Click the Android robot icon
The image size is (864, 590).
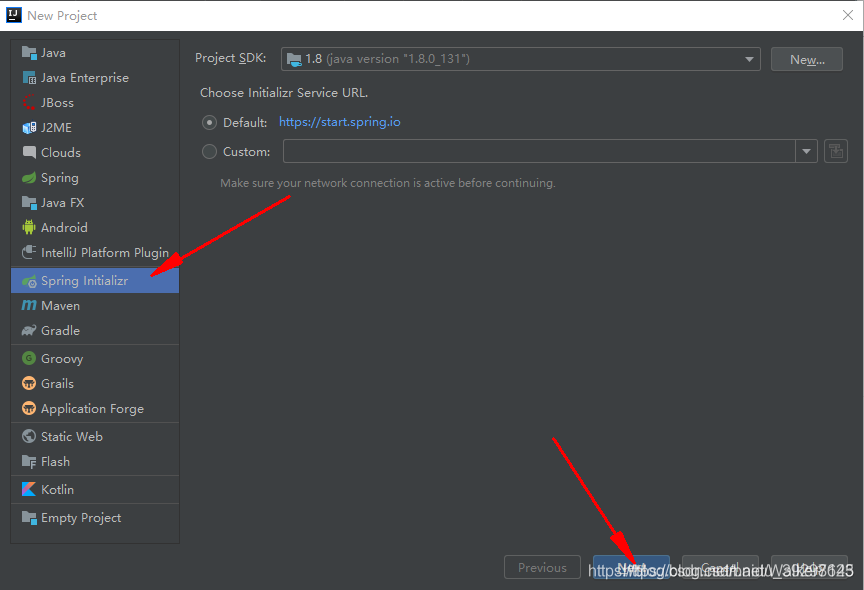(29, 227)
